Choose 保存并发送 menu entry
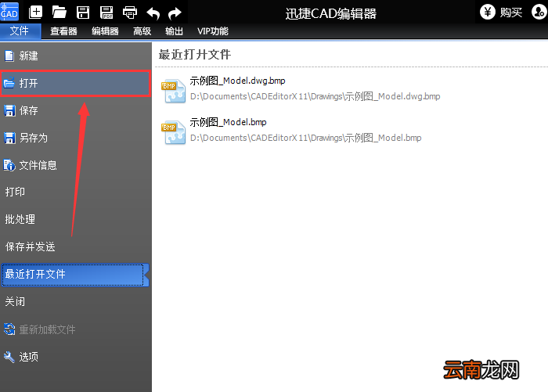This screenshot has height=392, width=548. 75,246
